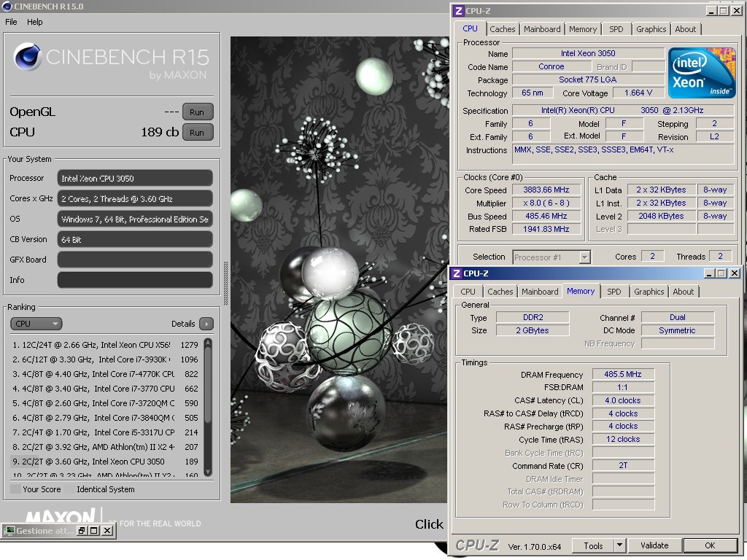This screenshot has height=560, width=747.
Task: Click the ranking scrollbar up arrow
Action: [208, 342]
